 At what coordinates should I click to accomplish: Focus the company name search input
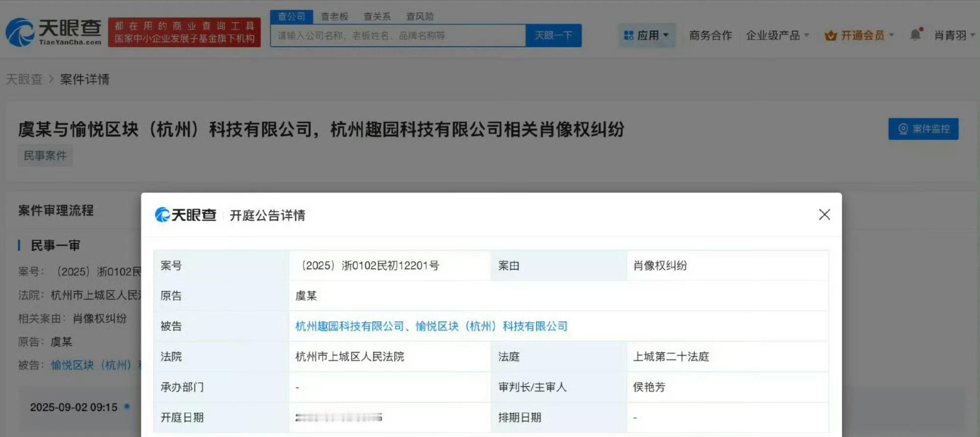(x=398, y=35)
